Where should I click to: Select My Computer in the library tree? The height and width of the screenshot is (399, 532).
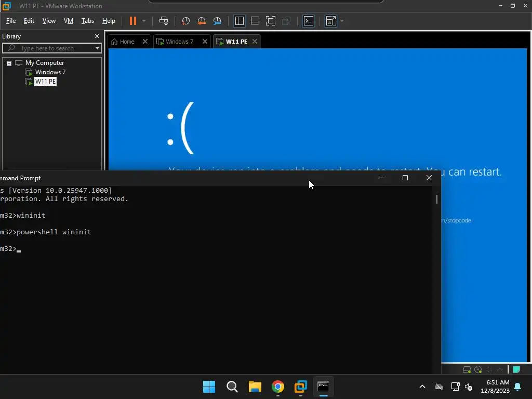pyautogui.click(x=45, y=63)
